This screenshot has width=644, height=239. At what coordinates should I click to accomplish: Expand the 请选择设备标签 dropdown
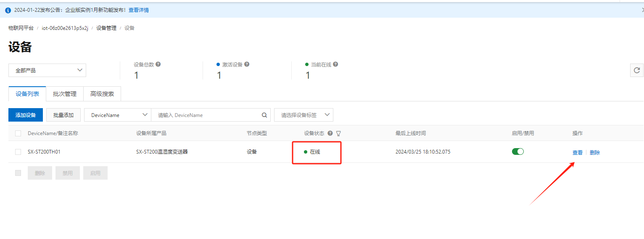[303, 115]
